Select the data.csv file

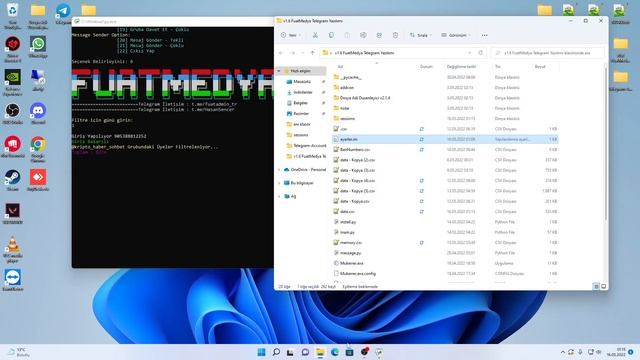click(445, 211)
